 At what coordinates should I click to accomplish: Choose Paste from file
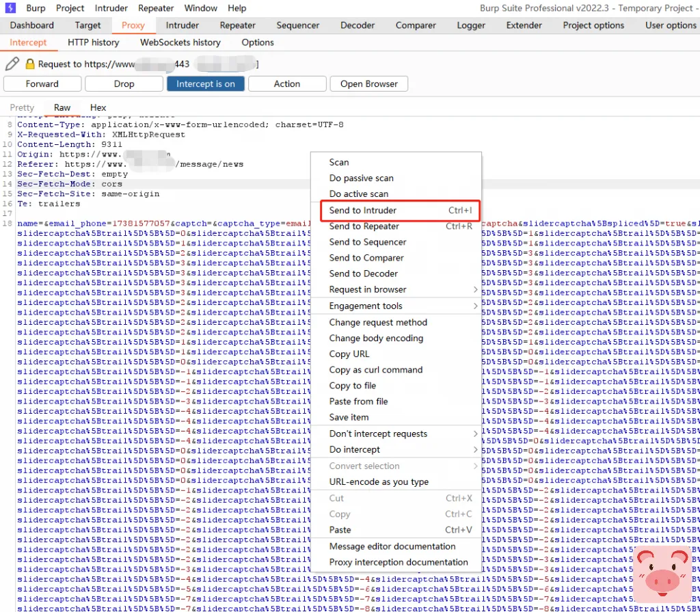coord(396,401)
